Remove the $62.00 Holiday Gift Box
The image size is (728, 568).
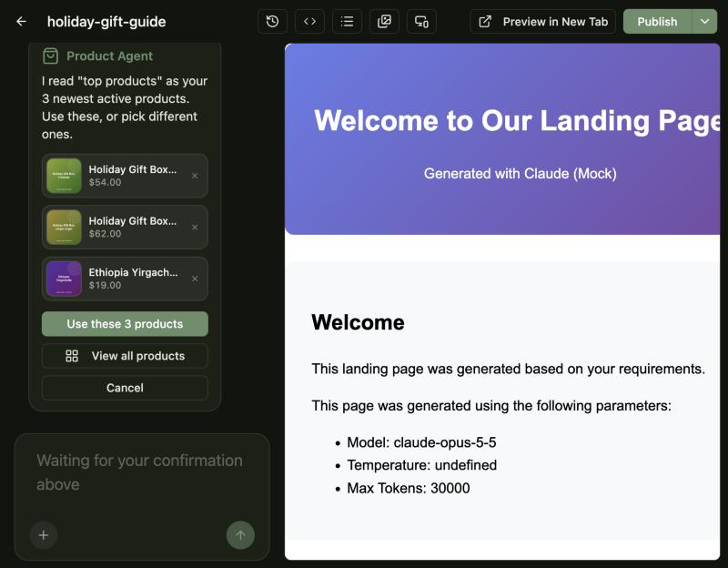[195, 227]
